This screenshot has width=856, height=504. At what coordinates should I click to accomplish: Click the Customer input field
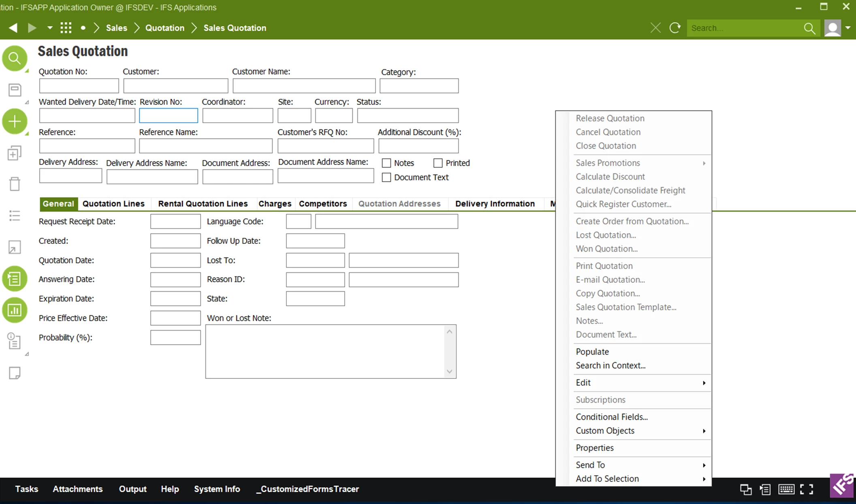click(x=176, y=86)
